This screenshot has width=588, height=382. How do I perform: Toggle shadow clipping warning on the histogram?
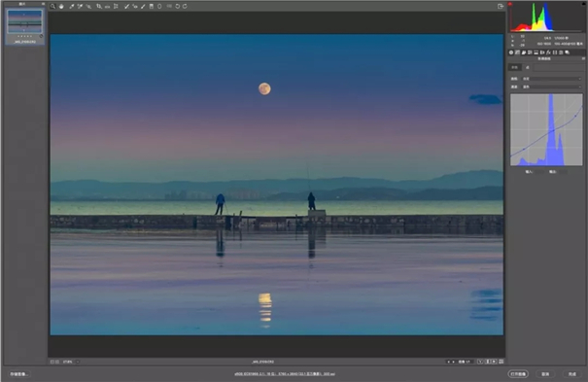point(510,4)
